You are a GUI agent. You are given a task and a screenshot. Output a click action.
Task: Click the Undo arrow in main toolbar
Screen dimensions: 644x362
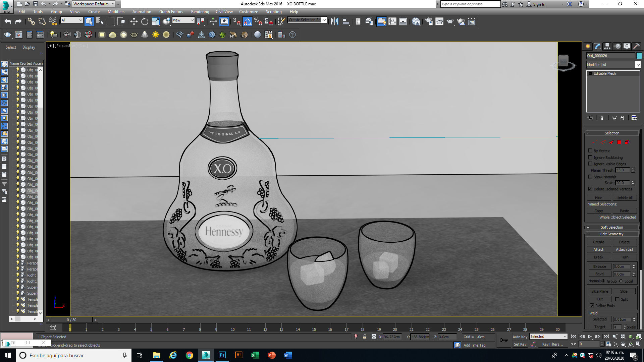pos(8,21)
